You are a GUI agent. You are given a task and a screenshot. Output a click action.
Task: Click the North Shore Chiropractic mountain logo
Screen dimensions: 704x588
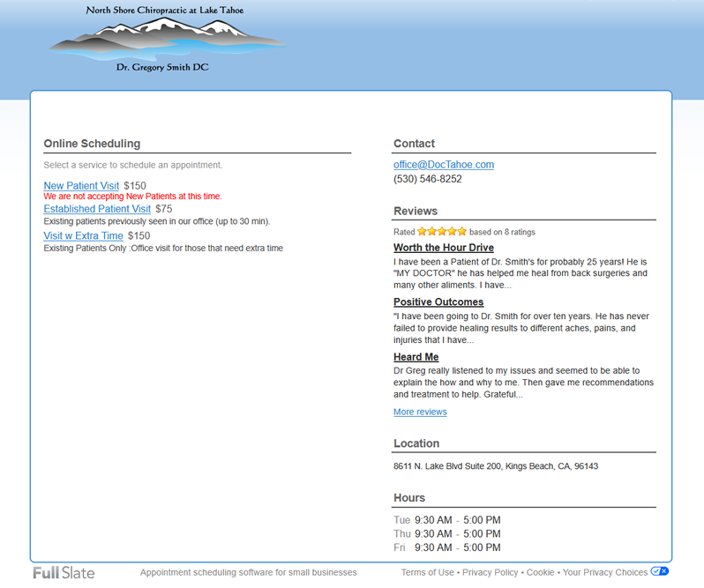point(166,38)
